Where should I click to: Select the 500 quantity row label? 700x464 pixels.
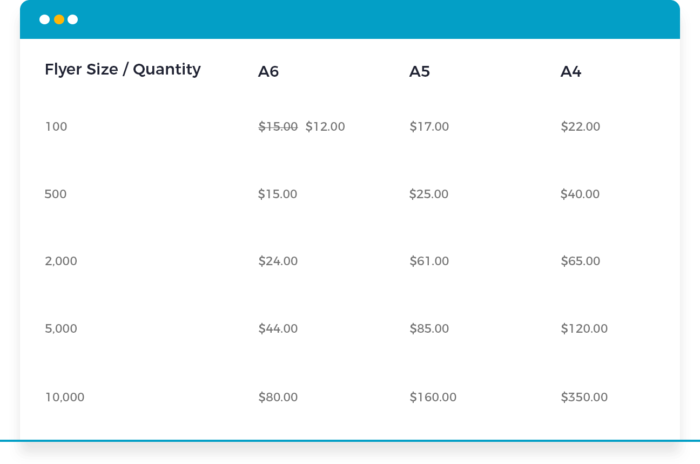(x=55, y=194)
